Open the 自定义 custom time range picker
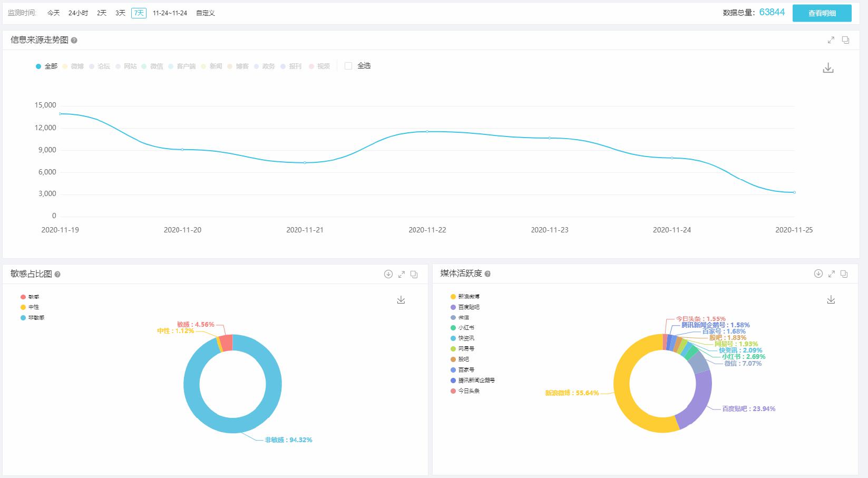This screenshot has height=478, width=868. (205, 13)
